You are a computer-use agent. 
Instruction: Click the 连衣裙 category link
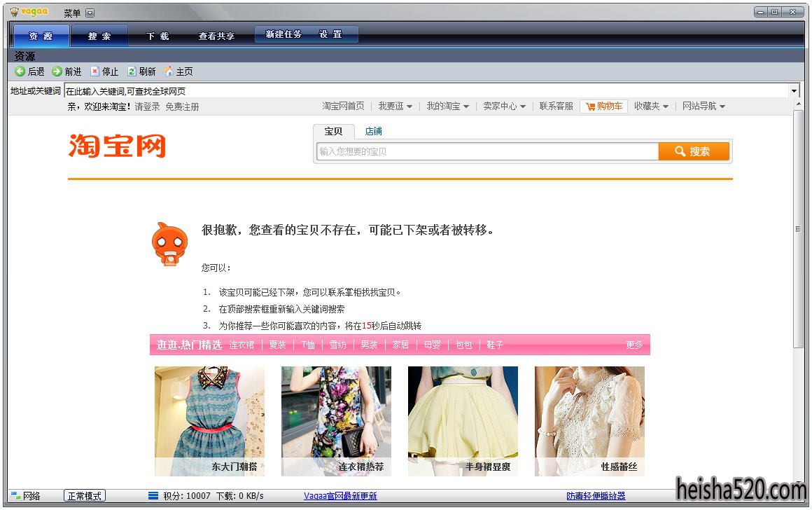tap(241, 345)
